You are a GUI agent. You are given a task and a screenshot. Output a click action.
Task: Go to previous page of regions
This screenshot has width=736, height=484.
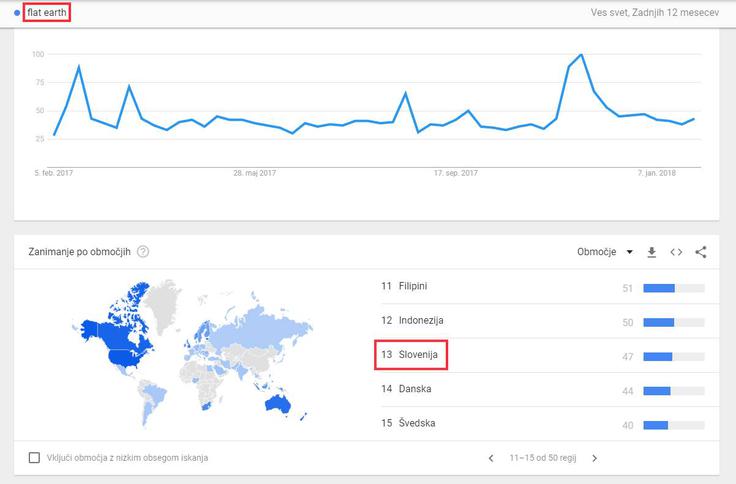491,458
